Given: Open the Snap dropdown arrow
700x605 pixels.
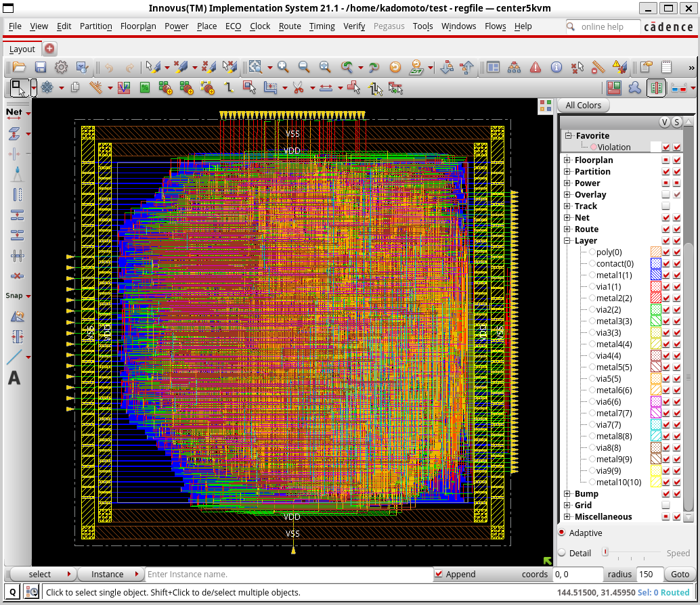Looking at the screenshot, I should coord(28,296).
